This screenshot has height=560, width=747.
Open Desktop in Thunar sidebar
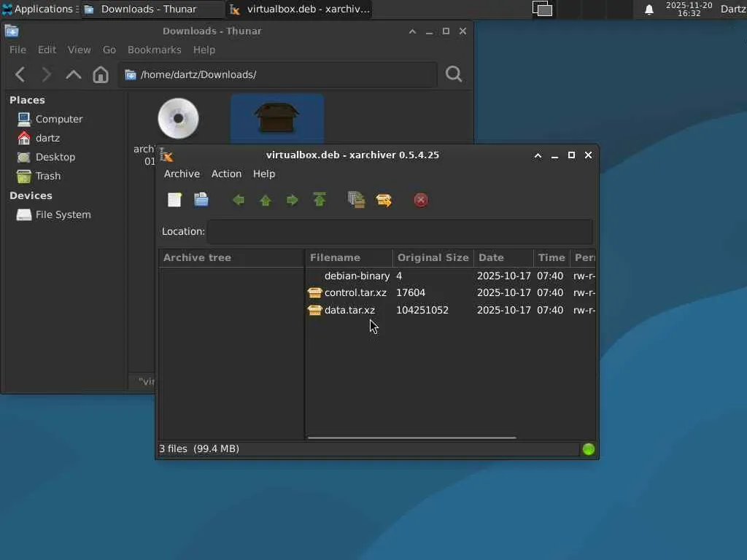point(46,157)
